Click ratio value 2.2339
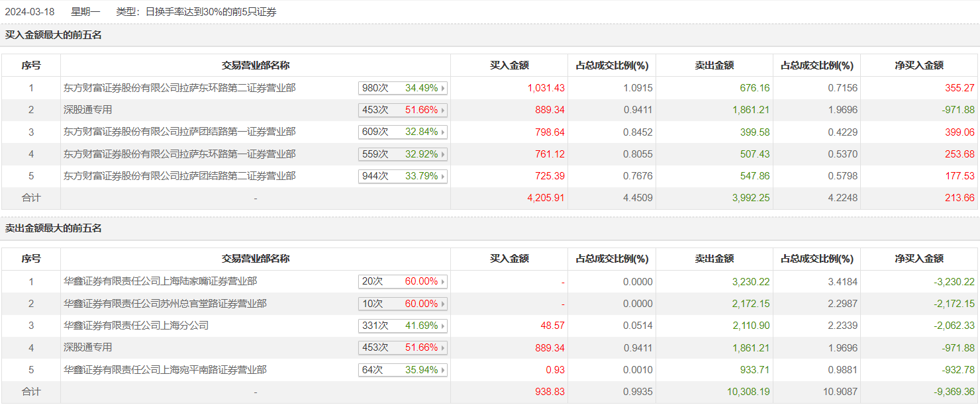The height and width of the screenshot is (405, 980). [843, 326]
